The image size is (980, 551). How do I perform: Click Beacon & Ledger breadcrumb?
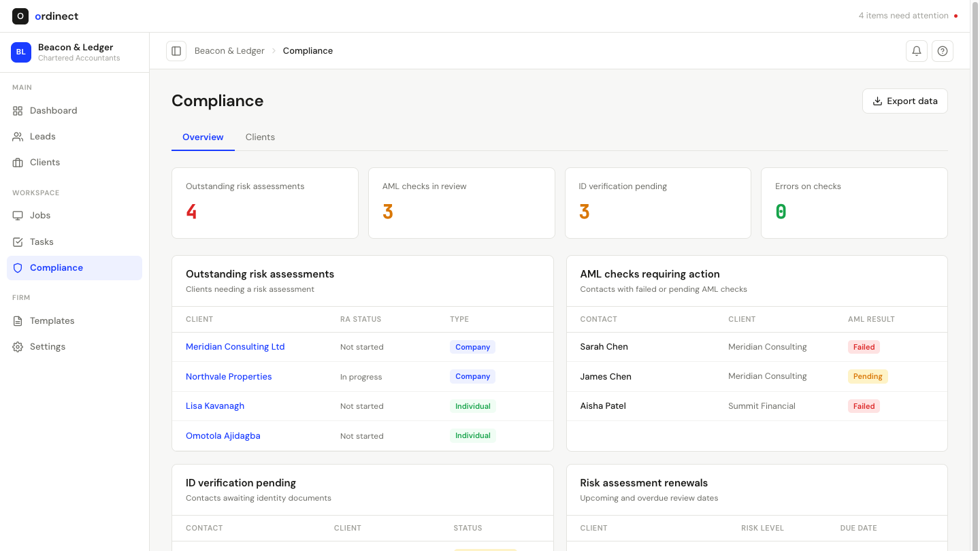click(229, 51)
